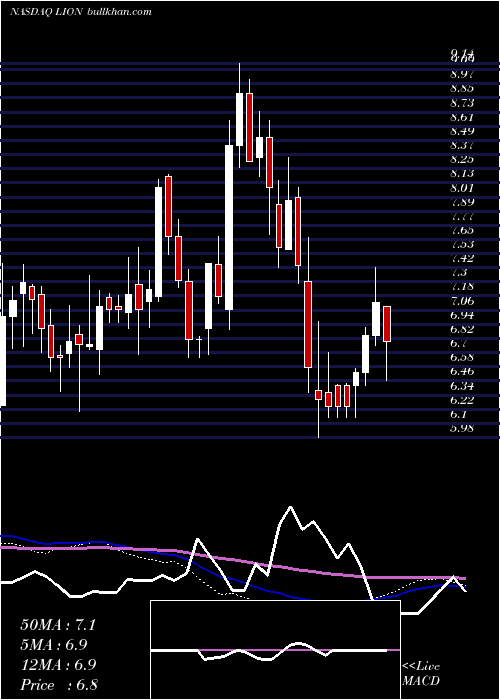The image size is (500, 700).
Task: Select the 7.89 price axis label
Action: coord(462,202)
